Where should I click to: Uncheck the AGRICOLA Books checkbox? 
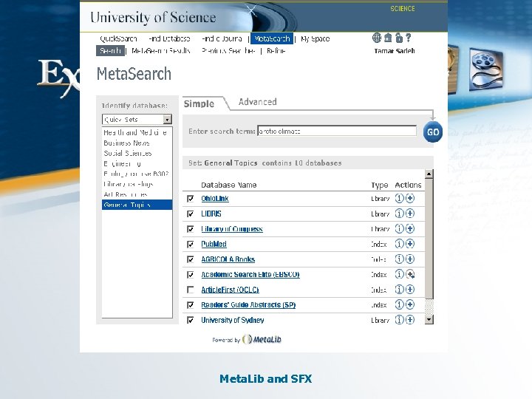[191, 259]
